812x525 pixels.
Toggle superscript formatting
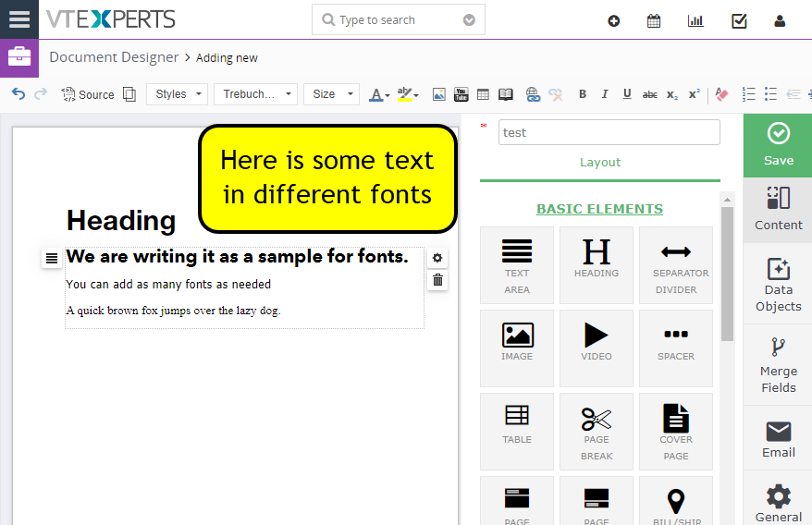point(694,94)
